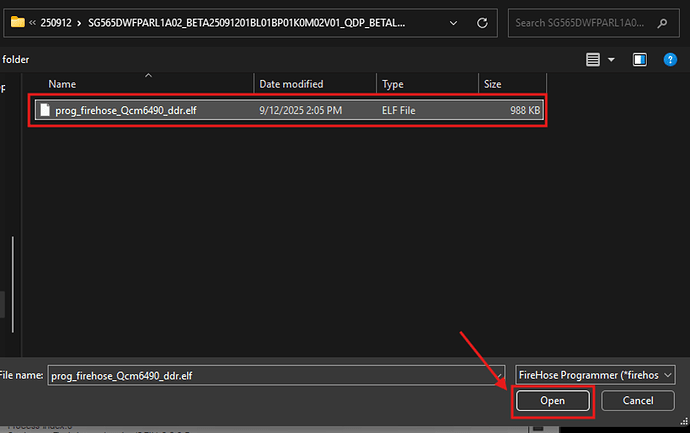690x433 pixels.
Task: Click the folder icon in address bar
Action: (18, 22)
